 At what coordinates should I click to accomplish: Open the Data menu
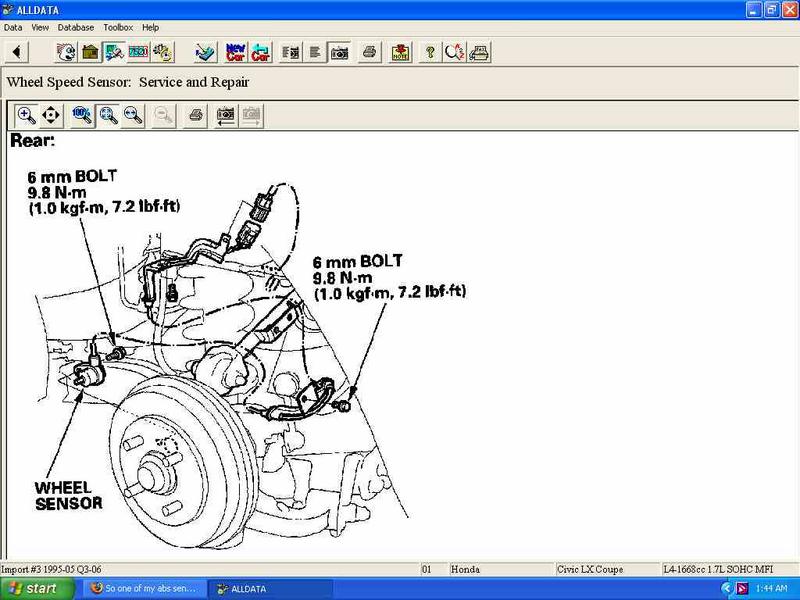(x=13, y=27)
